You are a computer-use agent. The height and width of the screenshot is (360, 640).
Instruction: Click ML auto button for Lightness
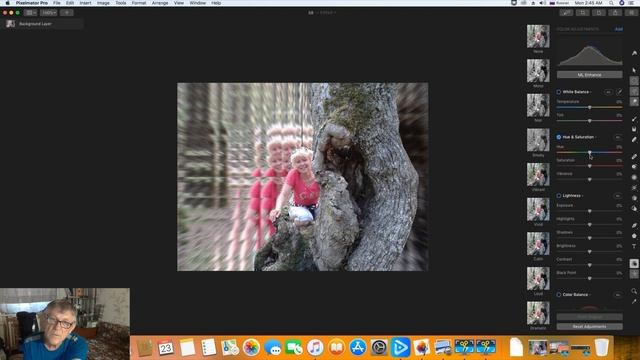pos(618,196)
